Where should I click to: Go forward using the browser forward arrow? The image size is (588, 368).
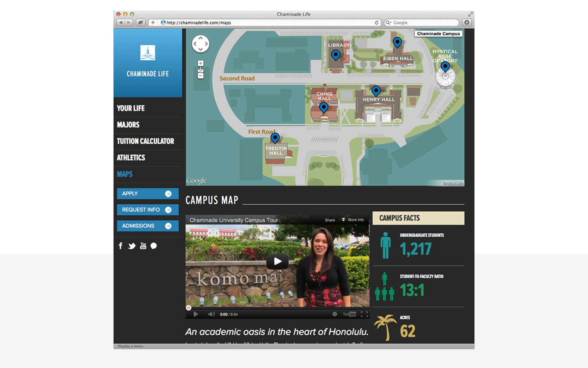[129, 23]
